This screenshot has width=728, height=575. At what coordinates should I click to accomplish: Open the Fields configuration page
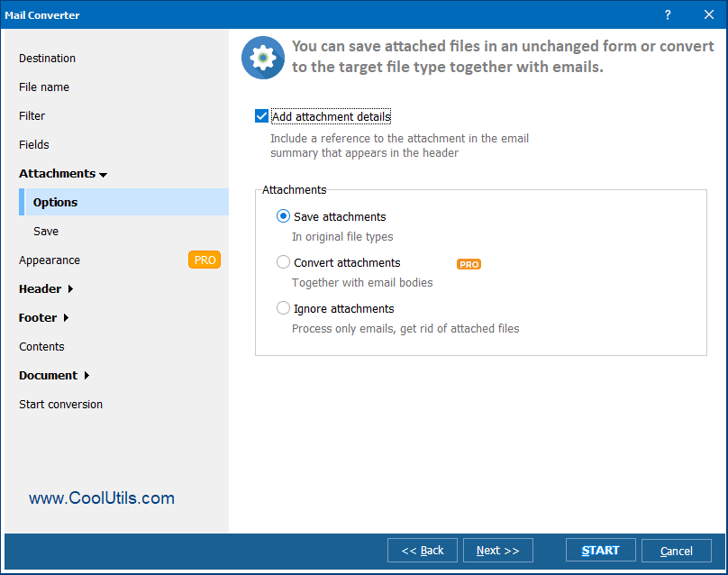[33, 144]
